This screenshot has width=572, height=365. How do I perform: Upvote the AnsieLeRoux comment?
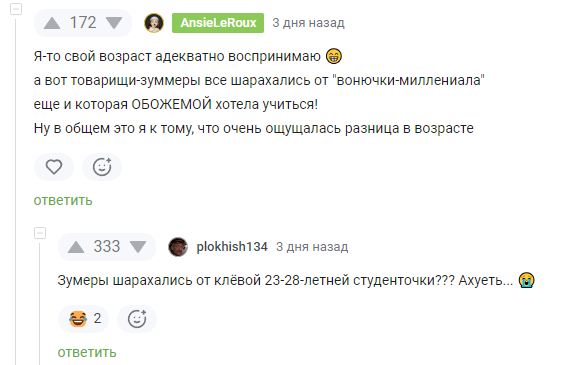point(52,23)
